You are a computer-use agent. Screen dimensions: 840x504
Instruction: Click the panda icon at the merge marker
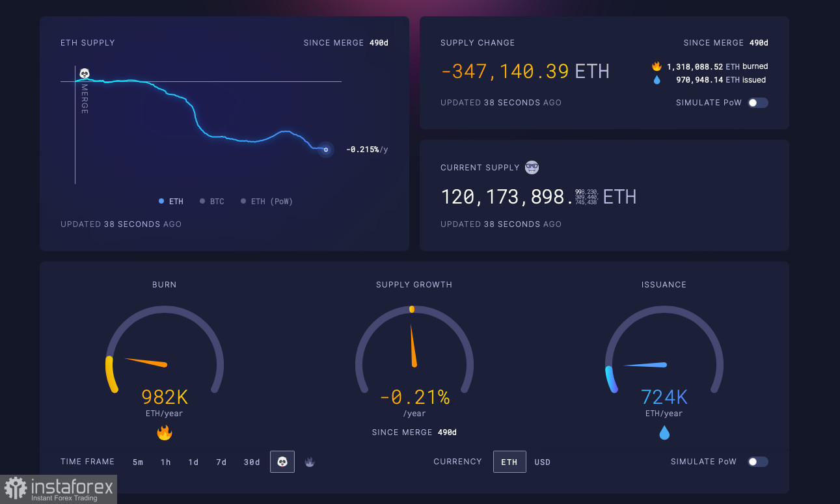(x=85, y=73)
